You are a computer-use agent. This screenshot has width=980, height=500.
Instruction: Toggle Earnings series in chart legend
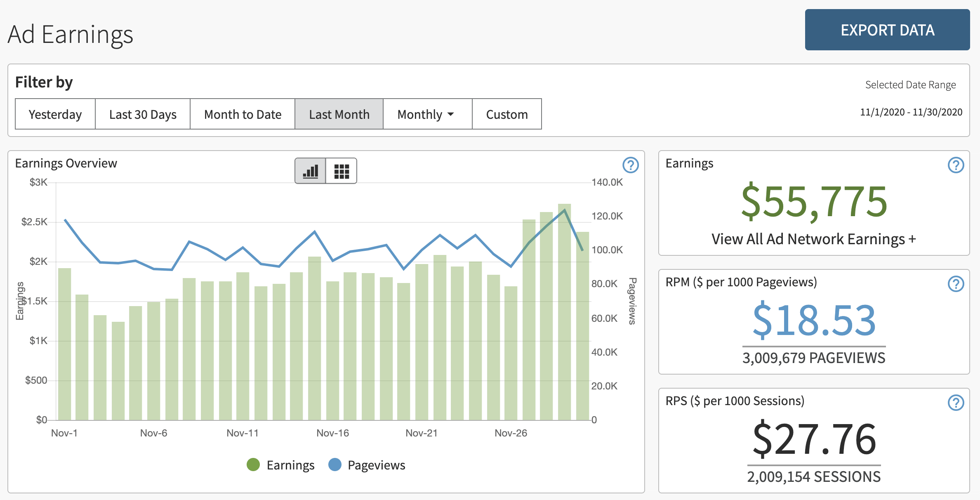click(x=280, y=465)
